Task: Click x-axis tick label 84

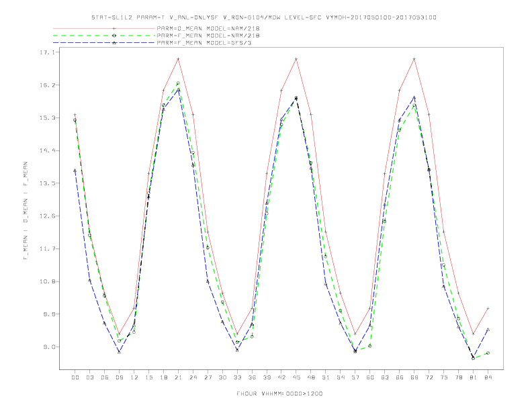Action: click(x=488, y=377)
